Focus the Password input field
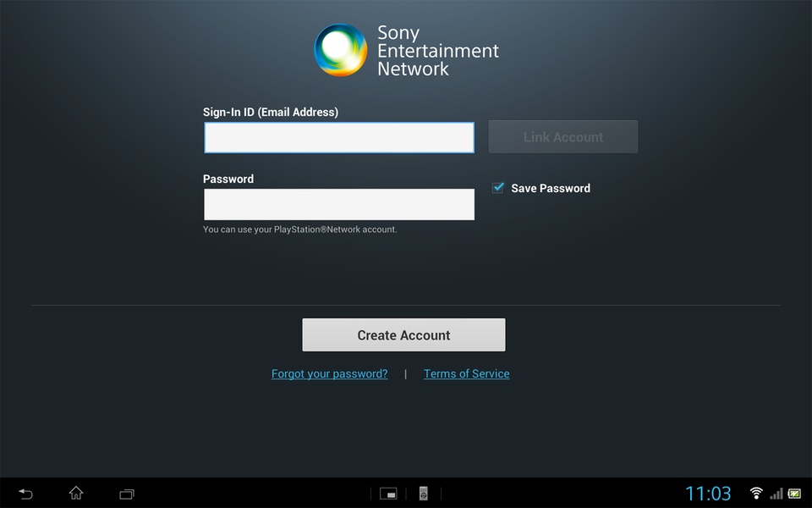Viewport: 812px width, 508px height. point(339,204)
